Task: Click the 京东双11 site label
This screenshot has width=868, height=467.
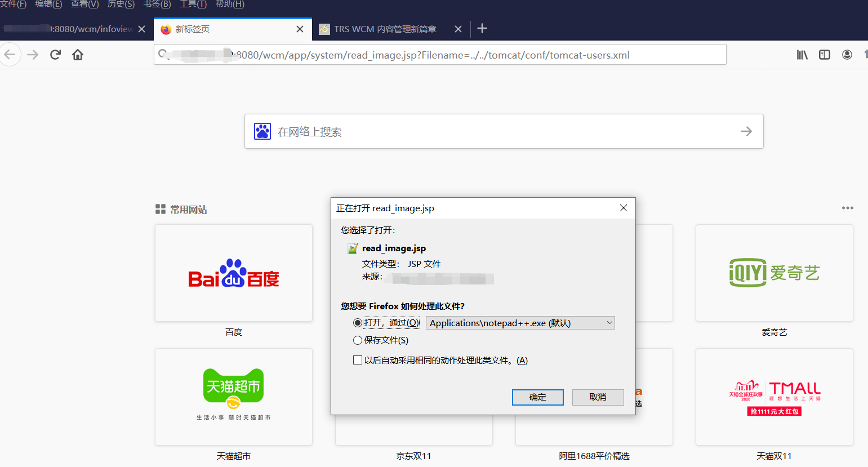Action: (x=413, y=456)
